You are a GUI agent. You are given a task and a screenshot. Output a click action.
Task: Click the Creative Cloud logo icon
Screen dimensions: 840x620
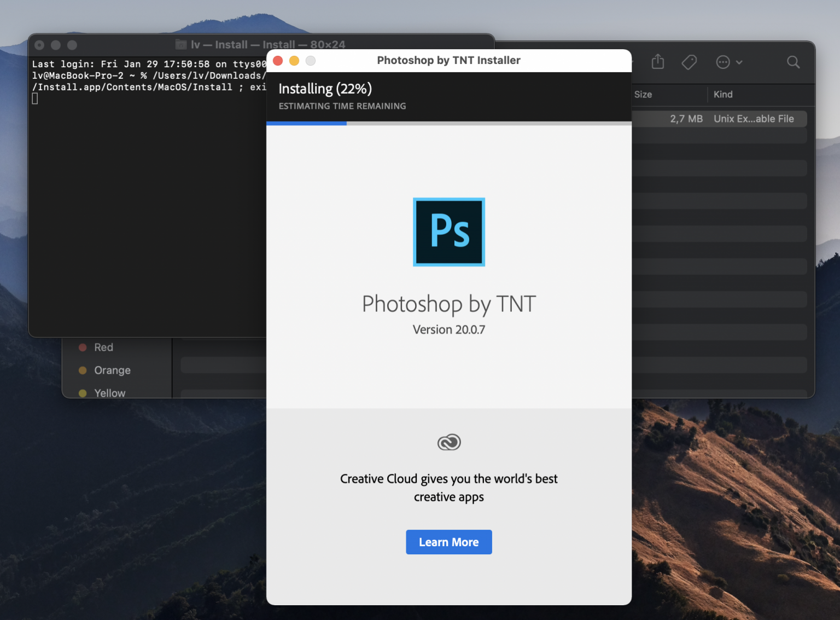point(449,442)
